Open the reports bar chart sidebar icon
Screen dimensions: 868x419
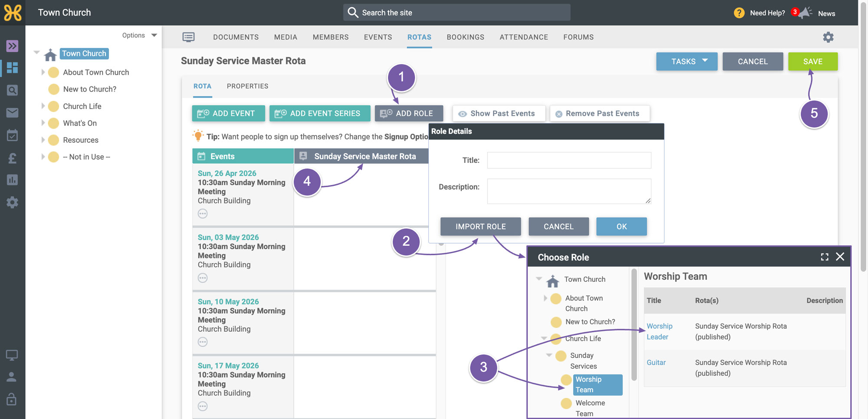(12, 180)
